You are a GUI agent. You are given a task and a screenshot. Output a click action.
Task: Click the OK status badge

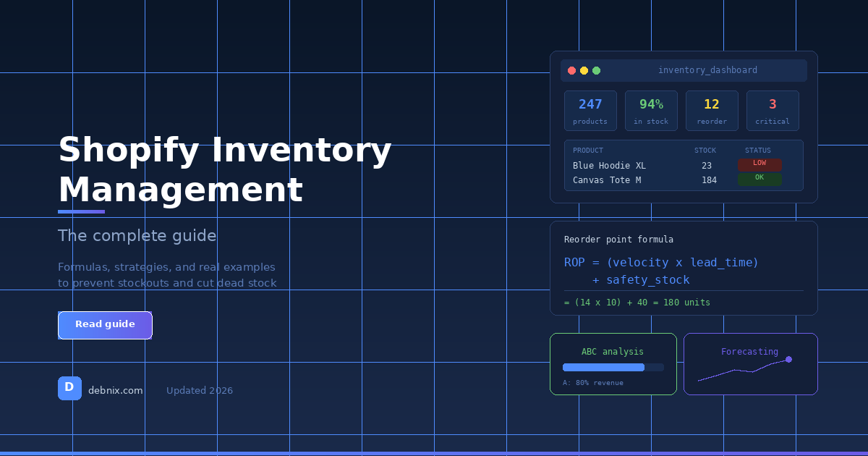759,179
